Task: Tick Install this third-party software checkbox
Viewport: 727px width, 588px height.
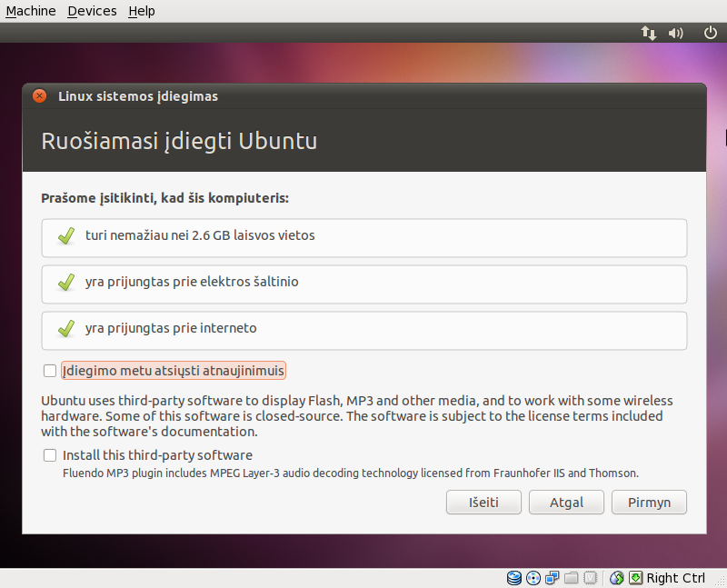Action: [50, 455]
